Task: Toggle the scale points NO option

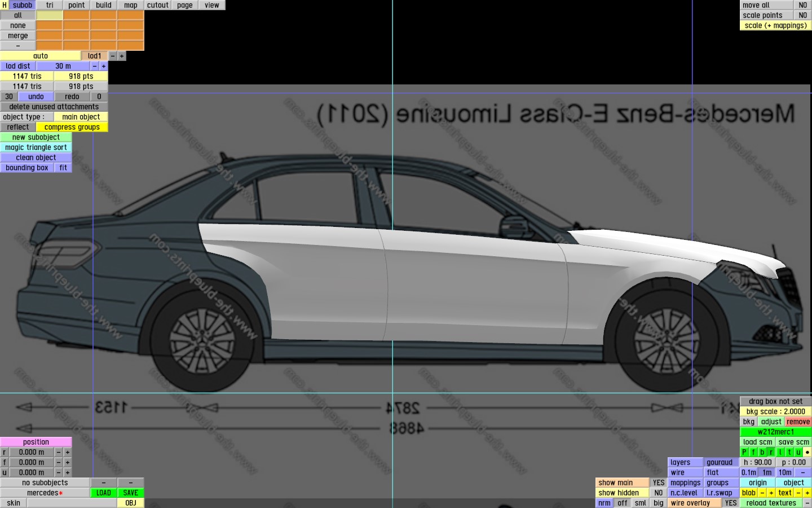Action: (803, 15)
